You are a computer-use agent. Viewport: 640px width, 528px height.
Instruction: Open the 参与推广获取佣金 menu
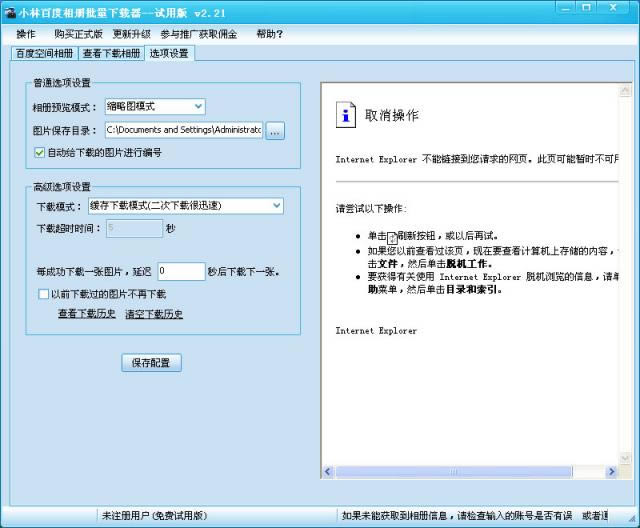[199, 34]
